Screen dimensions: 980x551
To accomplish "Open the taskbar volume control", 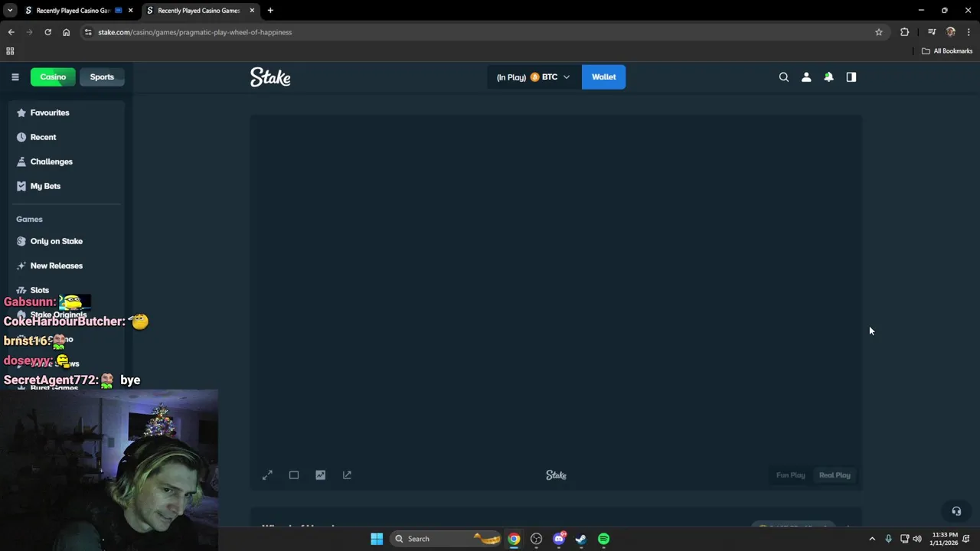I will 917,539.
